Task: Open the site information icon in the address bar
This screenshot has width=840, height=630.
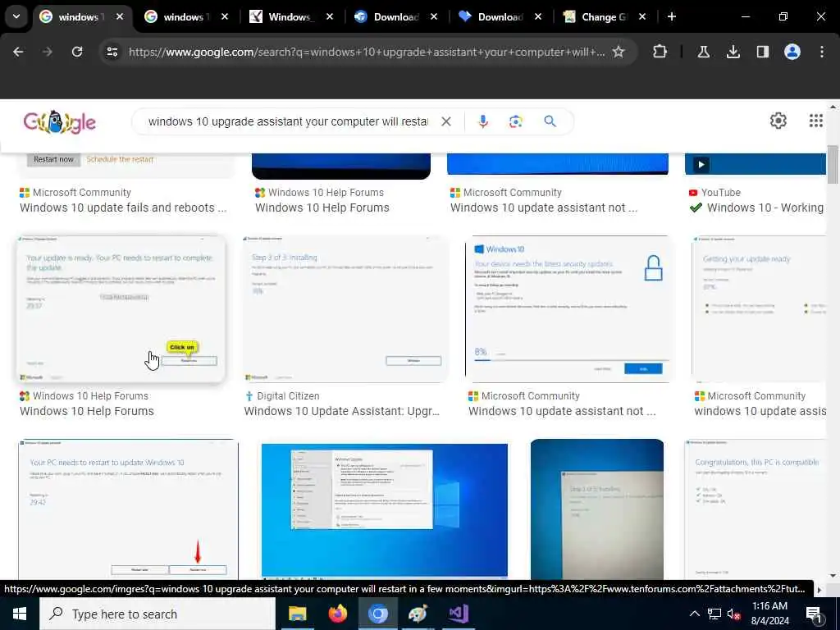Action: coord(112,52)
